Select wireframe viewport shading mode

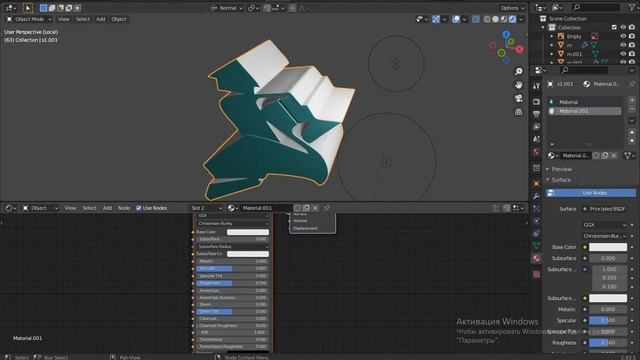pos(487,19)
